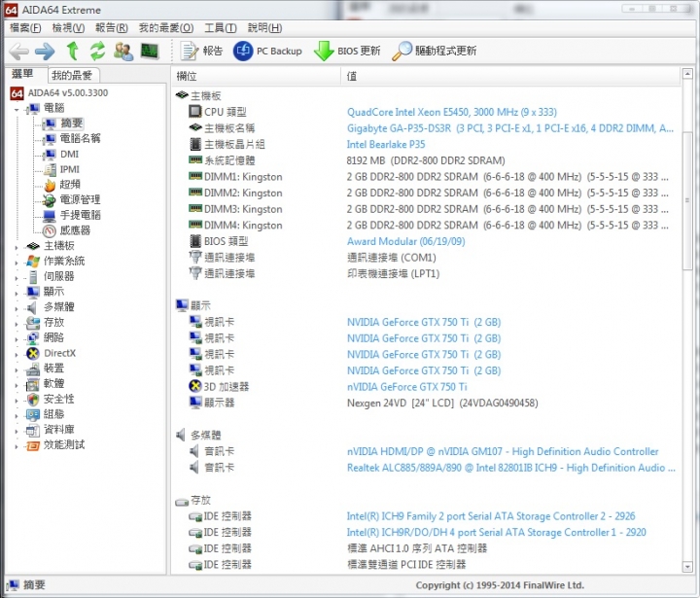Open the 我的最愛(O) menu

coord(166,27)
